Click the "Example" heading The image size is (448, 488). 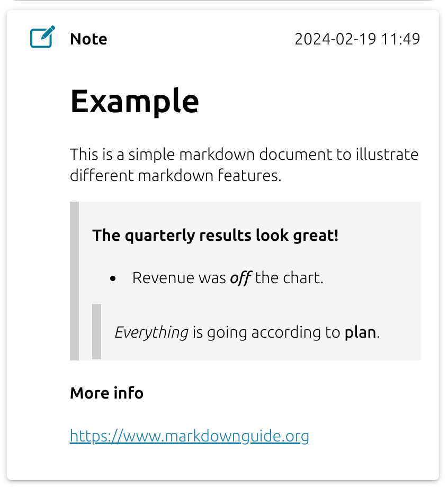pyautogui.click(x=135, y=101)
